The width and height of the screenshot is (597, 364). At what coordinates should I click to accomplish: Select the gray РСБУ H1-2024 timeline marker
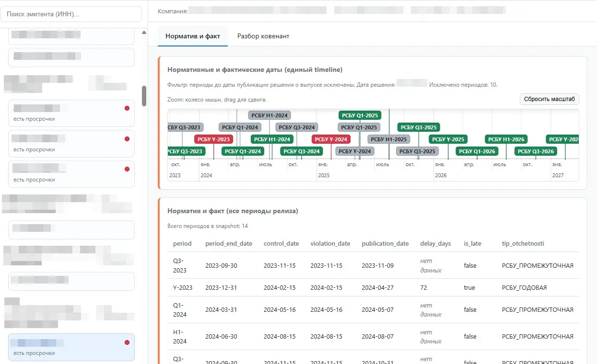tap(270, 115)
